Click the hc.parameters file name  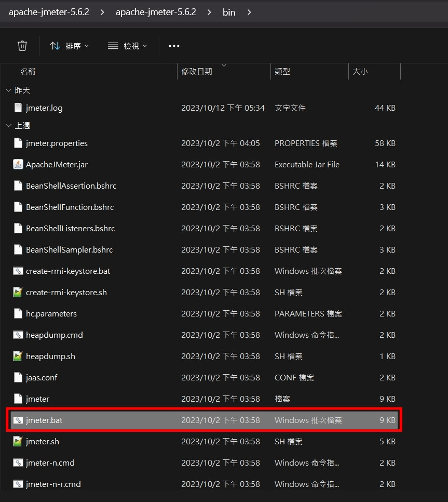[x=51, y=314]
